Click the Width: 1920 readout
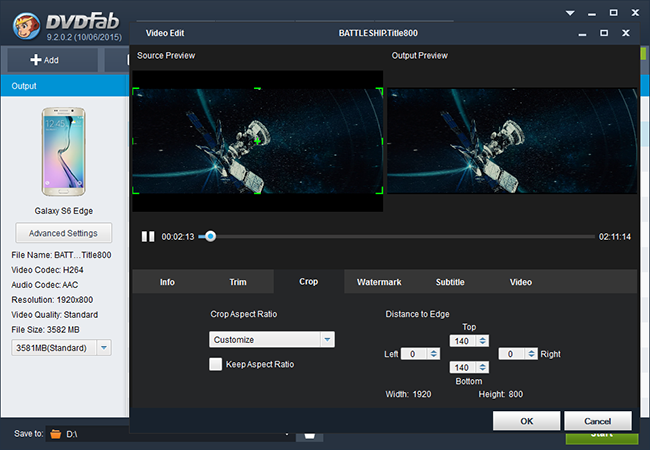This screenshot has height=450, width=650. point(408,394)
